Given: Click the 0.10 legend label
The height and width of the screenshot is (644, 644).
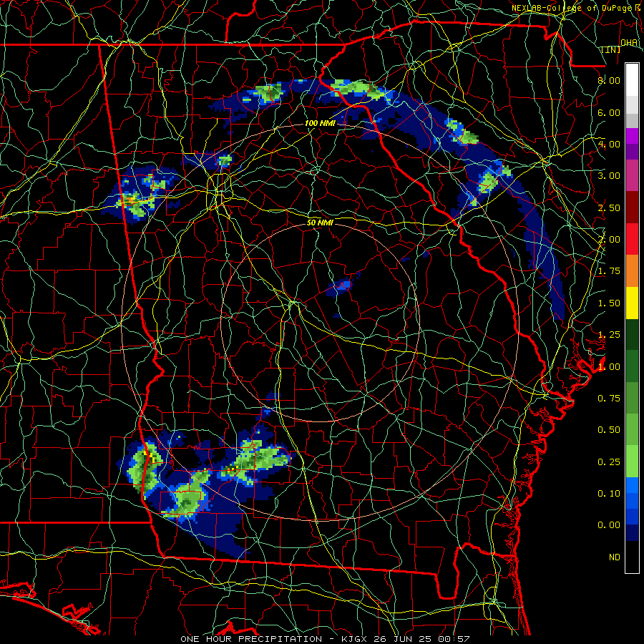Looking at the screenshot, I should point(609,494).
